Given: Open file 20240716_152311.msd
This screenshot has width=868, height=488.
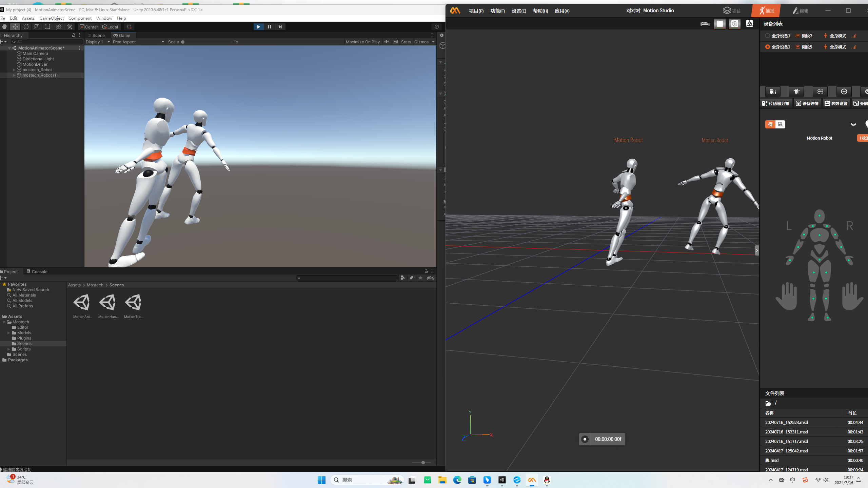Looking at the screenshot, I should 787,432.
